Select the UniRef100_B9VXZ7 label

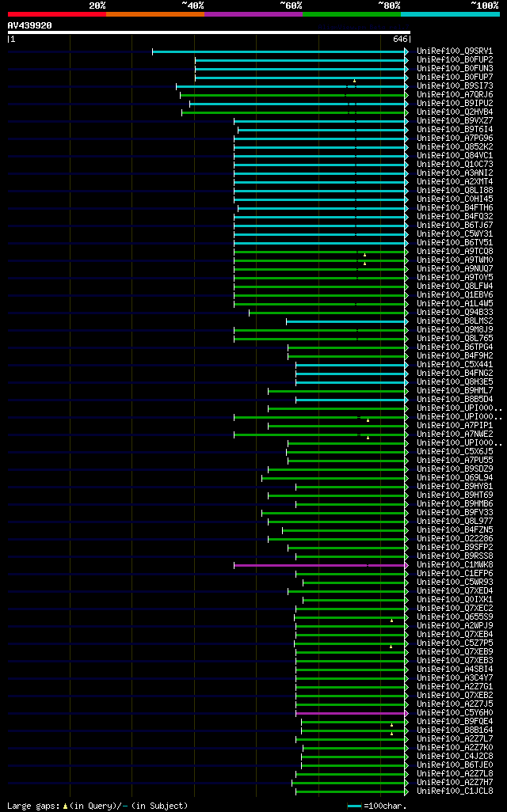(x=455, y=120)
